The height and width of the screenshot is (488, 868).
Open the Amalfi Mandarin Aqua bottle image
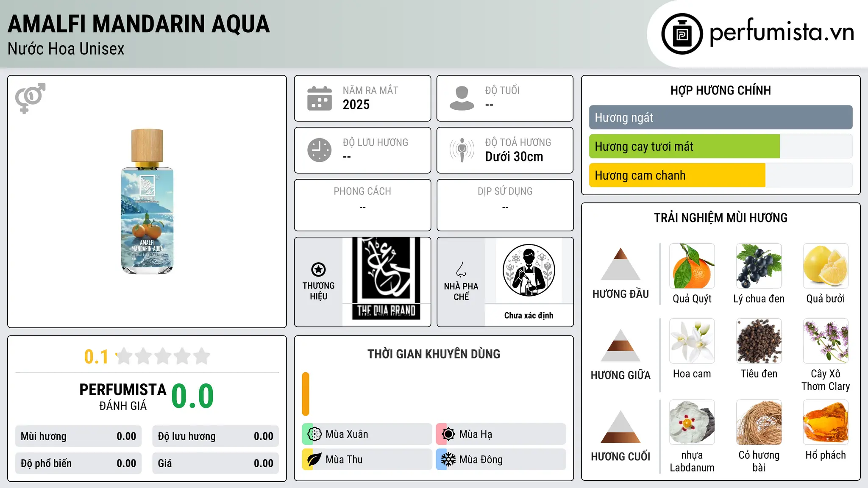(147, 202)
